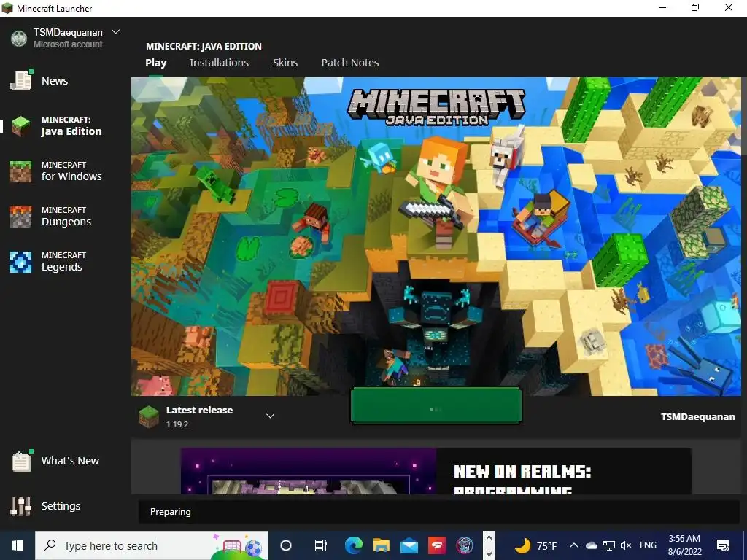
Task: Click the Preparing status text
Action: pos(171,512)
